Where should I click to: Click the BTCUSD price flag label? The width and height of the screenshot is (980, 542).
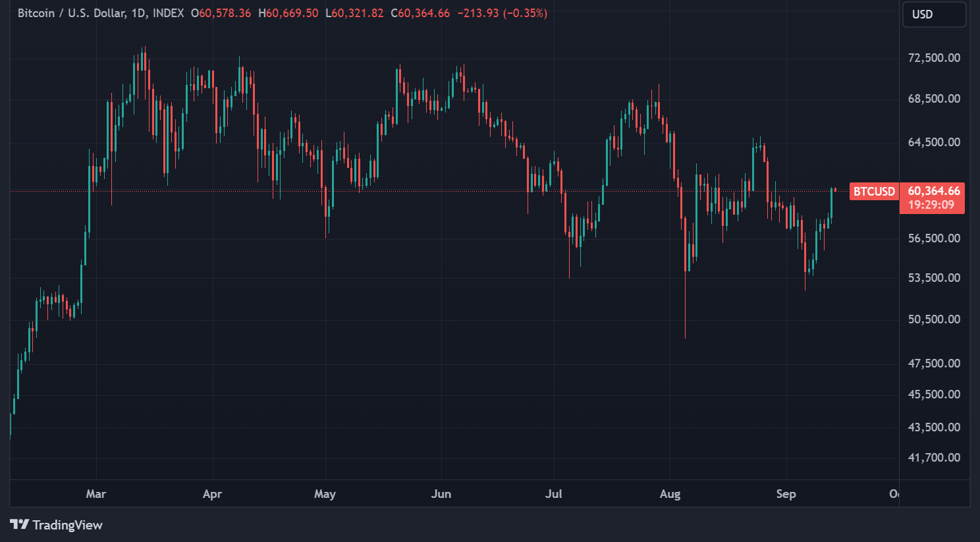[x=873, y=192]
